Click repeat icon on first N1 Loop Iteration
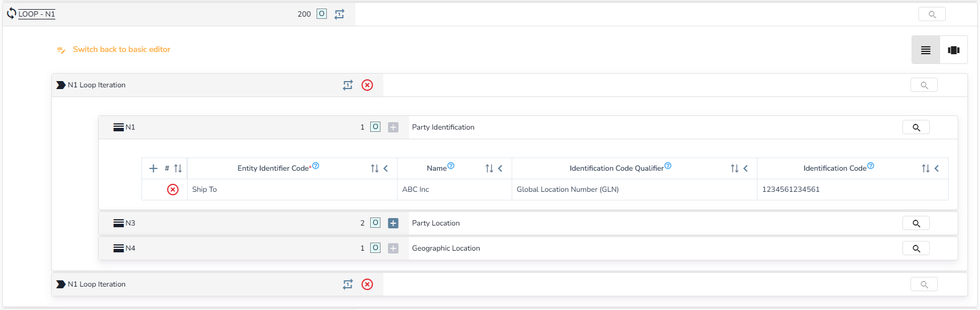Screen dimensions: 980x310 pyautogui.click(x=348, y=85)
